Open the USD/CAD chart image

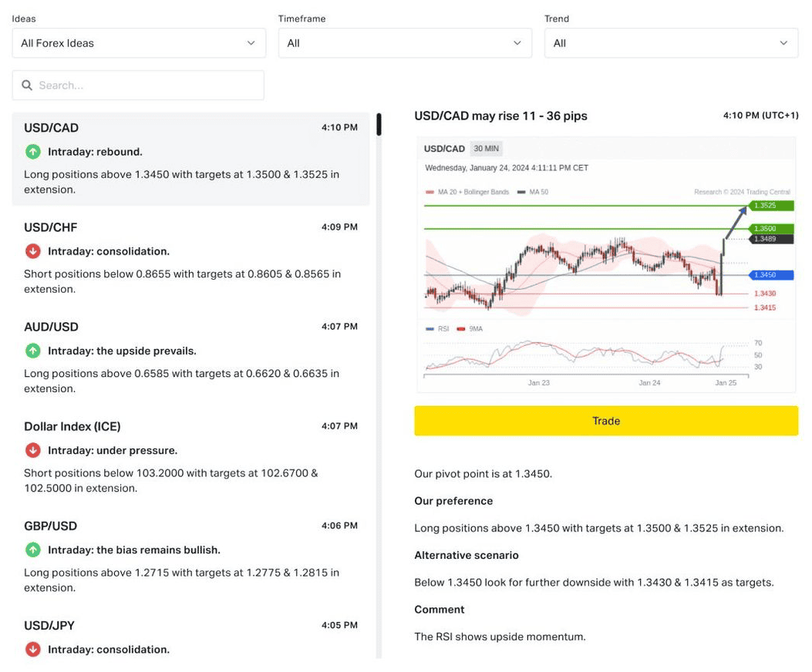coord(606,264)
